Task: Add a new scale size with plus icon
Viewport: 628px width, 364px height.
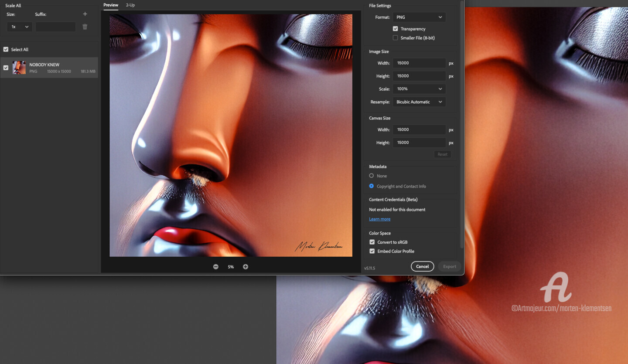Action: [85, 14]
